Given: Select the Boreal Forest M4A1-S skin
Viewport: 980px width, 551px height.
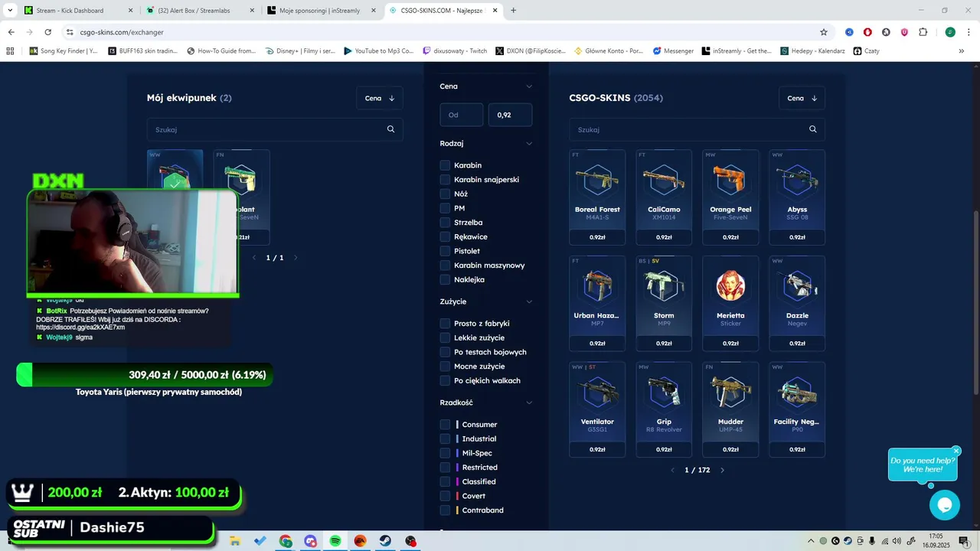Looking at the screenshot, I should (597, 197).
